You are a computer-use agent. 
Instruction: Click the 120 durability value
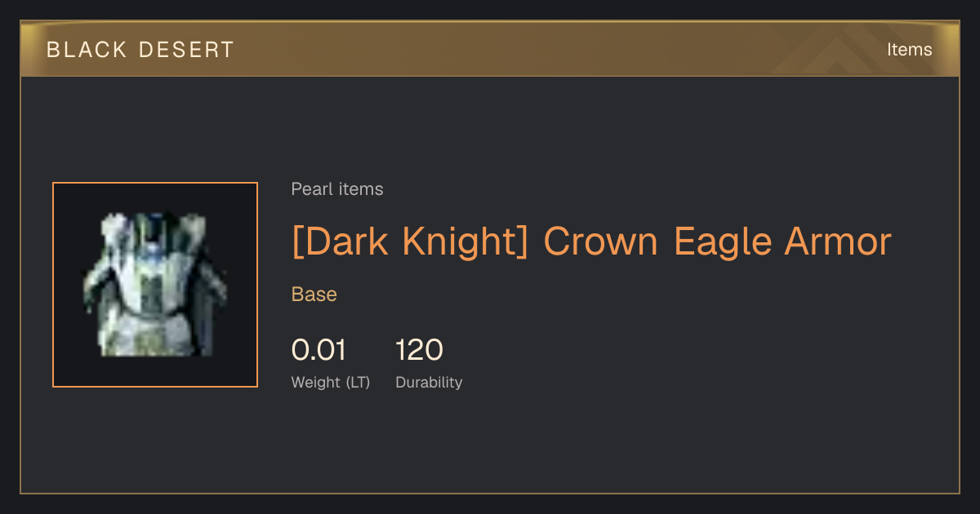[419, 350]
